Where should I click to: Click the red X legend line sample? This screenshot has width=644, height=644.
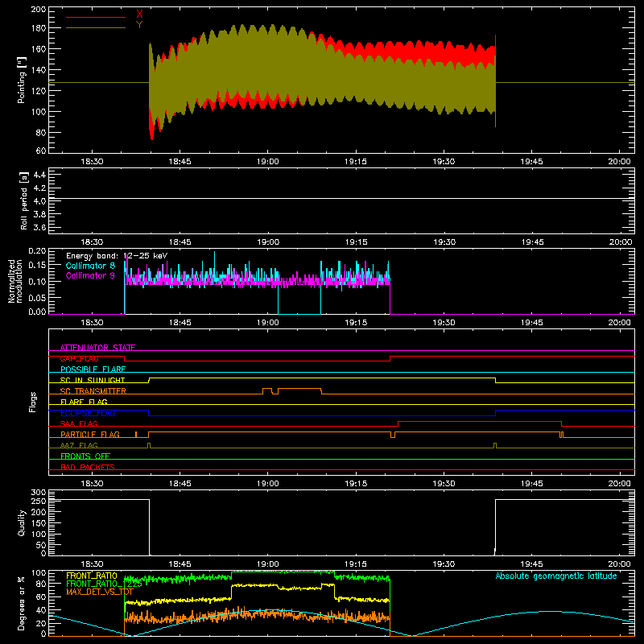[x=96, y=17]
